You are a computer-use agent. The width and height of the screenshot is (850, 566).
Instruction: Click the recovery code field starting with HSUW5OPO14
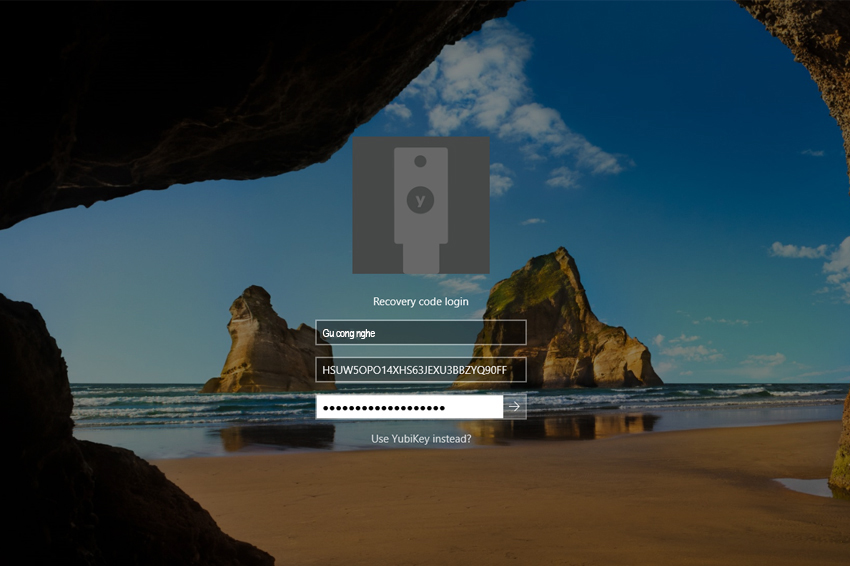[x=421, y=370]
